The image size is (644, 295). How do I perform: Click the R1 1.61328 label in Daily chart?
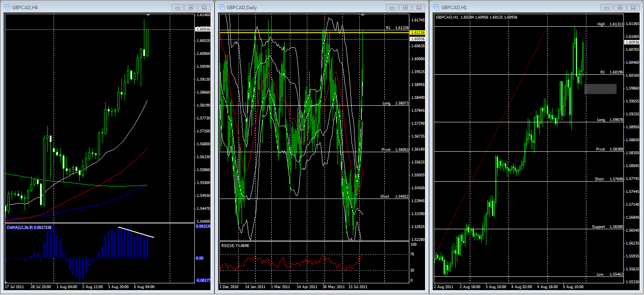click(397, 28)
